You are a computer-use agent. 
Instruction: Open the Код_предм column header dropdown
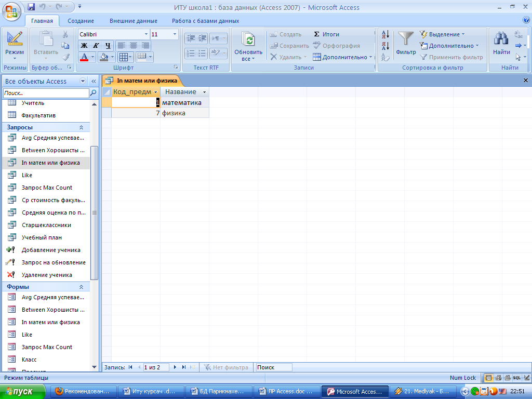(x=156, y=92)
